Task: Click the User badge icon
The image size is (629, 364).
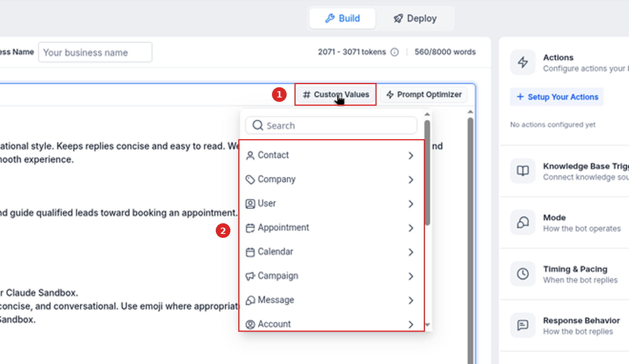Action: click(x=250, y=204)
